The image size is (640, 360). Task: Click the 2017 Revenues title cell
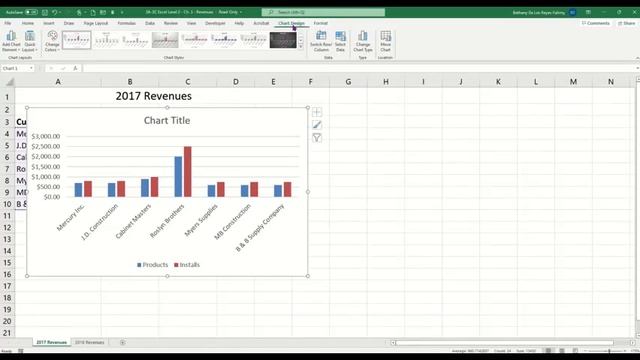153,96
